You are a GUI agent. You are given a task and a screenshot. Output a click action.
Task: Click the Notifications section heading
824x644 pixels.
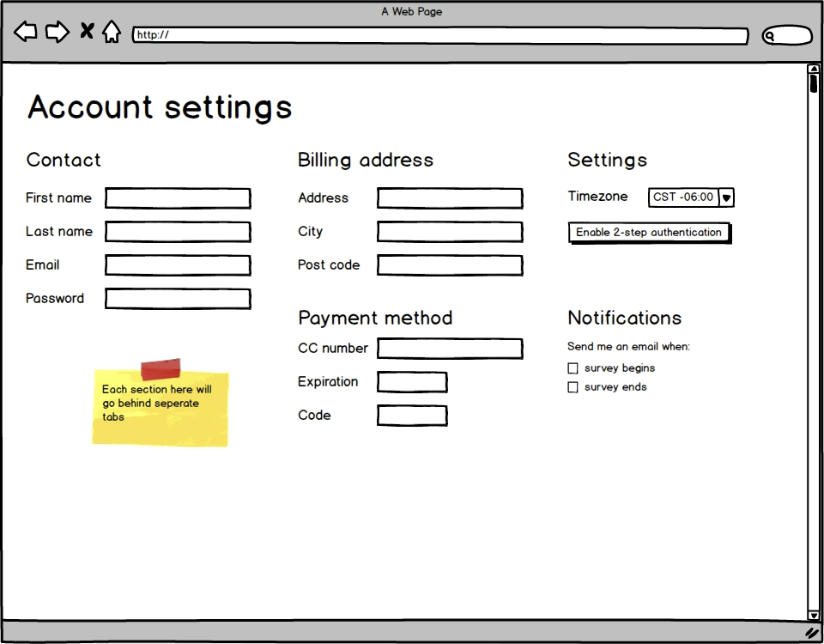click(624, 318)
